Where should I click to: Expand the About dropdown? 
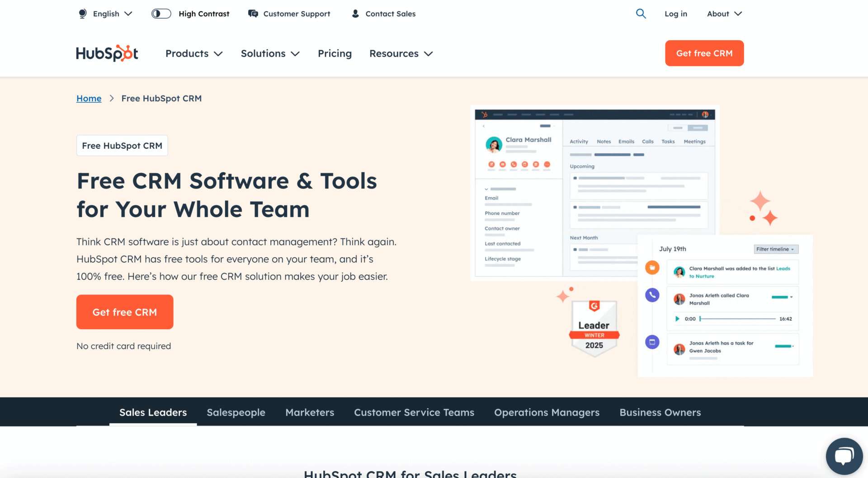[724, 14]
